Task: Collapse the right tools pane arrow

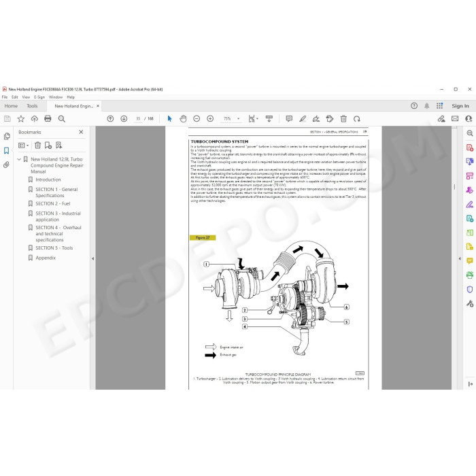Action: pyautogui.click(x=459, y=258)
